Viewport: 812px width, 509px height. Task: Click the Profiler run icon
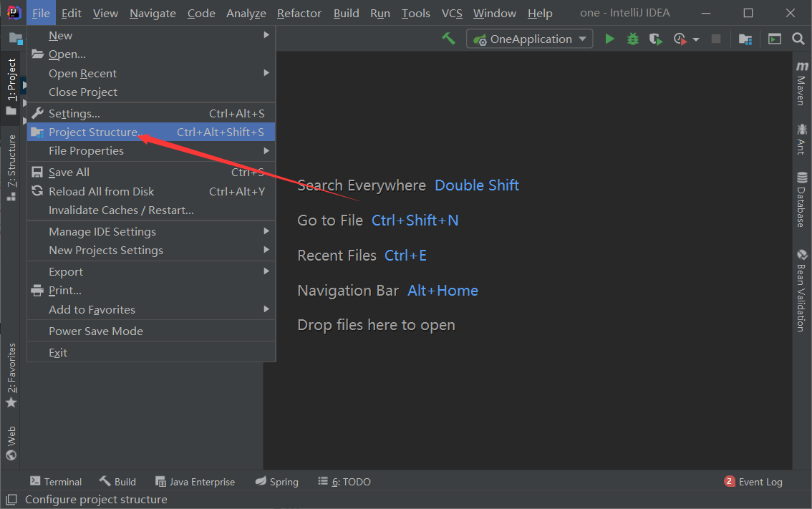coord(680,39)
